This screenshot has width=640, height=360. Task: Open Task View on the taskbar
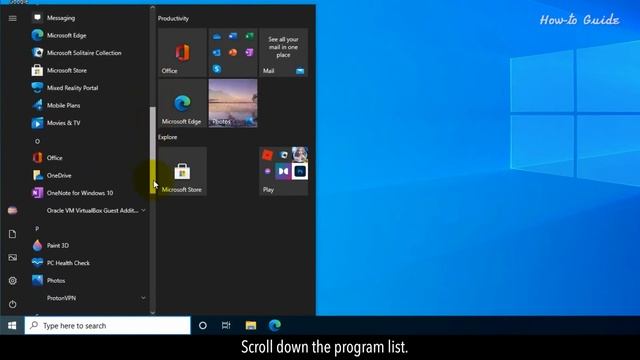(x=226, y=325)
